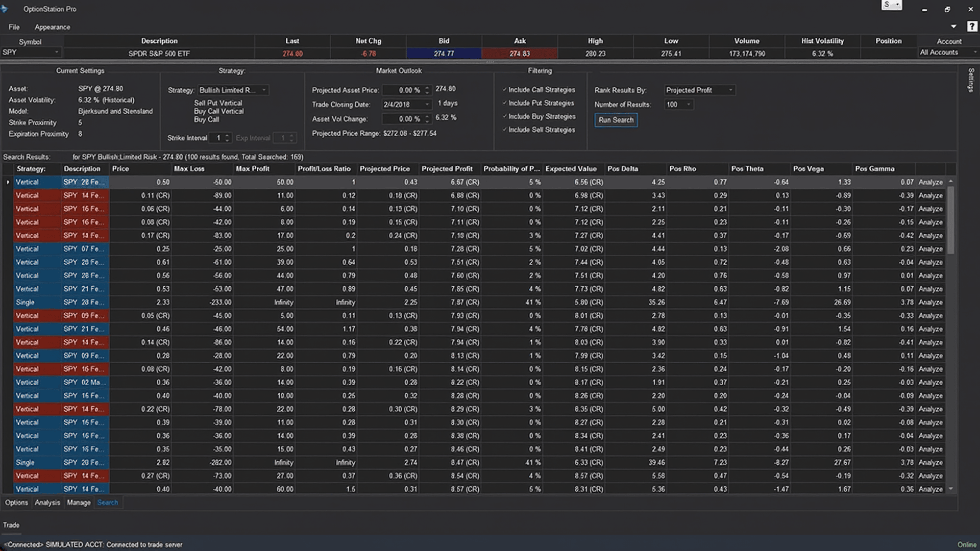Sort by Projected Profit column header
Image resolution: width=980 pixels, height=551 pixels.
(x=450, y=169)
